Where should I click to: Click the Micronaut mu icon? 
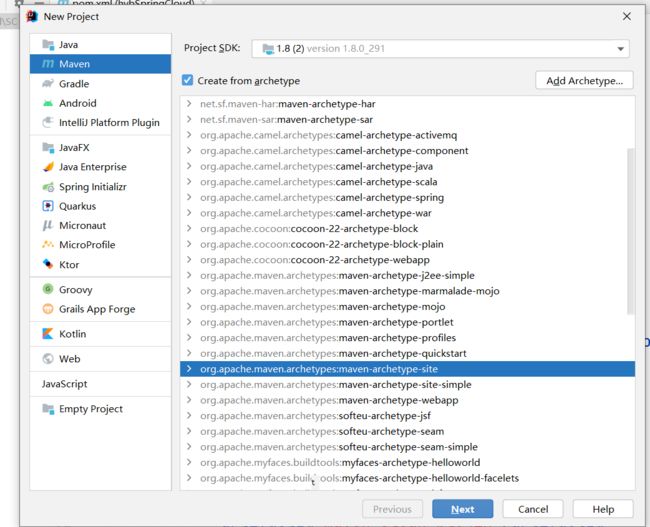(x=48, y=225)
